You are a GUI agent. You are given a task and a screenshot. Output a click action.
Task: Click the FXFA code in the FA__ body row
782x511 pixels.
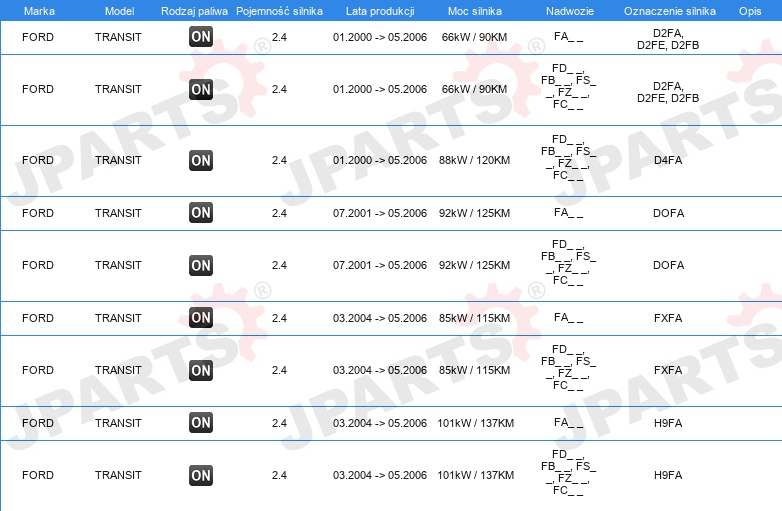click(x=668, y=318)
